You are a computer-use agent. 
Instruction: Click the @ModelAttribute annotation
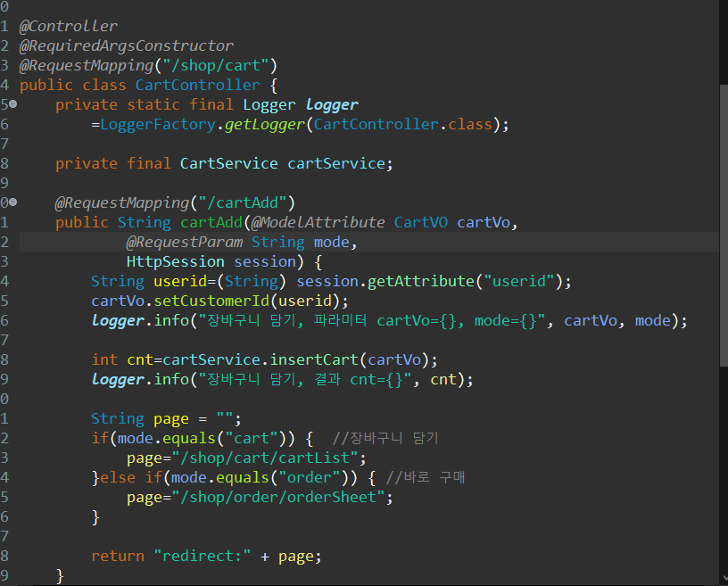coord(318,222)
